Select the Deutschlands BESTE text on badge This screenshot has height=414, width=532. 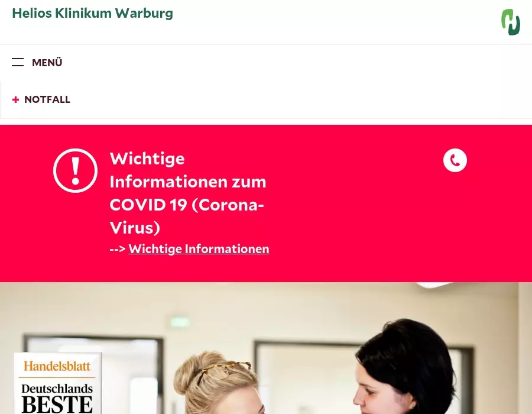click(57, 399)
